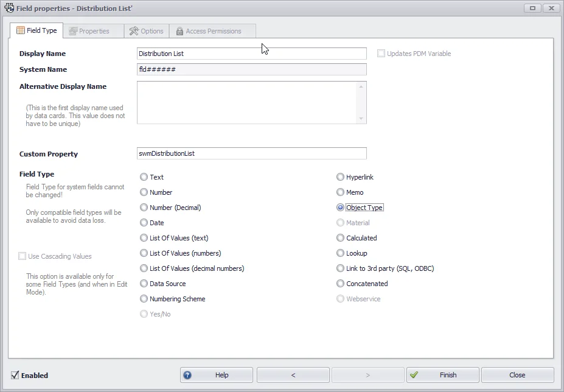Click the blue question mark Help icon
The height and width of the screenshot is (392, 564).
tap(187, 375)
